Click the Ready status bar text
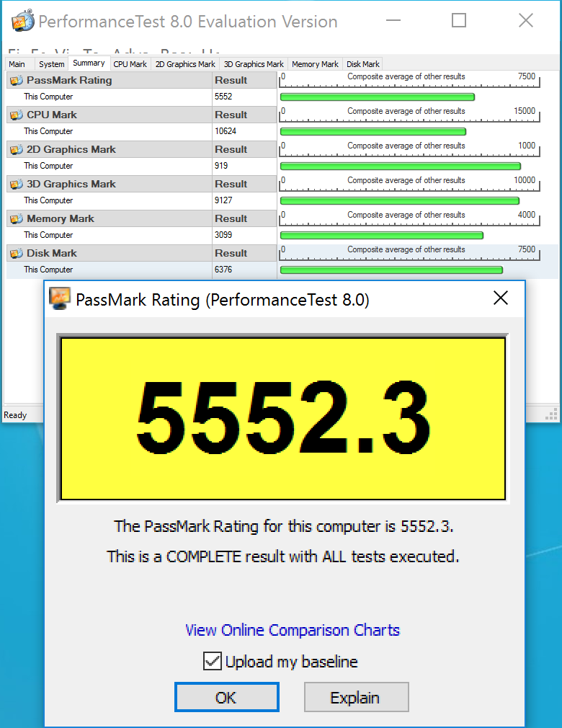This screenshot has width=562, height=728. [x=15, y=415]
